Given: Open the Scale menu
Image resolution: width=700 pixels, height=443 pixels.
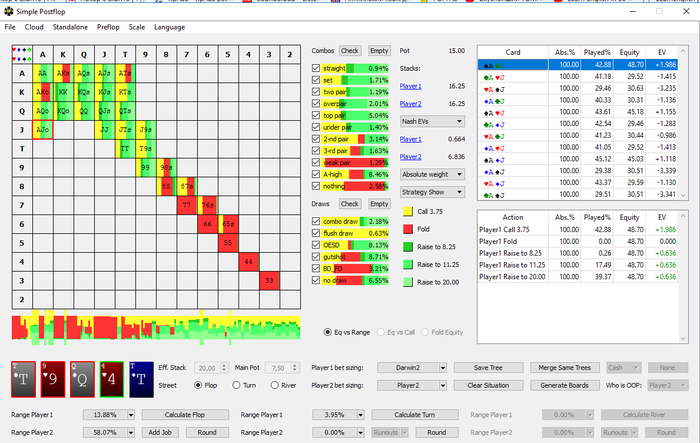Looking at the screenshot, I should tap(137, 27).
